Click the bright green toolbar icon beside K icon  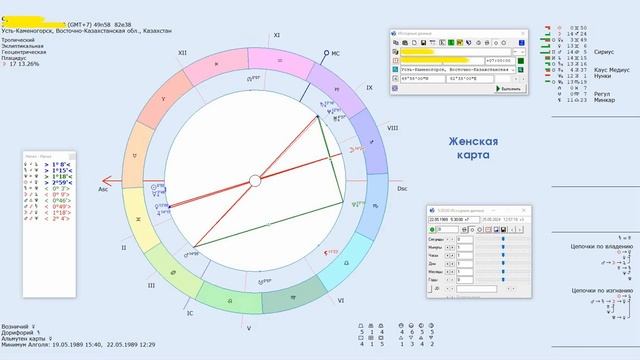(x=451, y=42)
